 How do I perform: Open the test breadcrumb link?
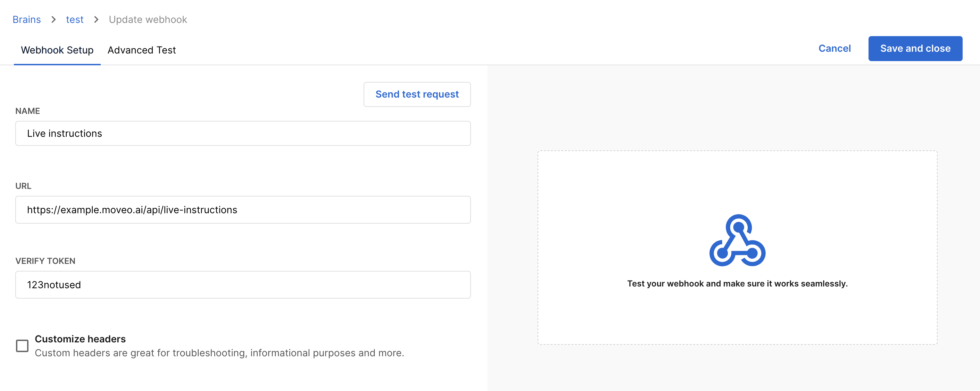pos(75,19)
